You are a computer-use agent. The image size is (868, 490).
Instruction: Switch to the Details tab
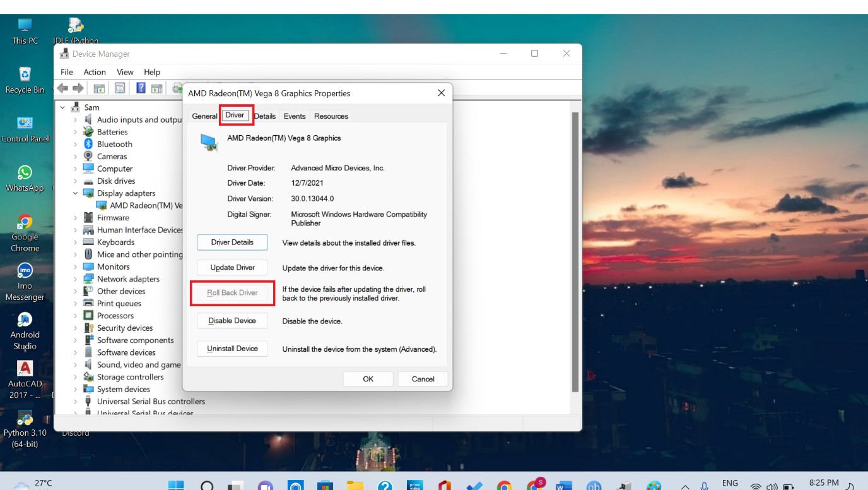(264, 116)
